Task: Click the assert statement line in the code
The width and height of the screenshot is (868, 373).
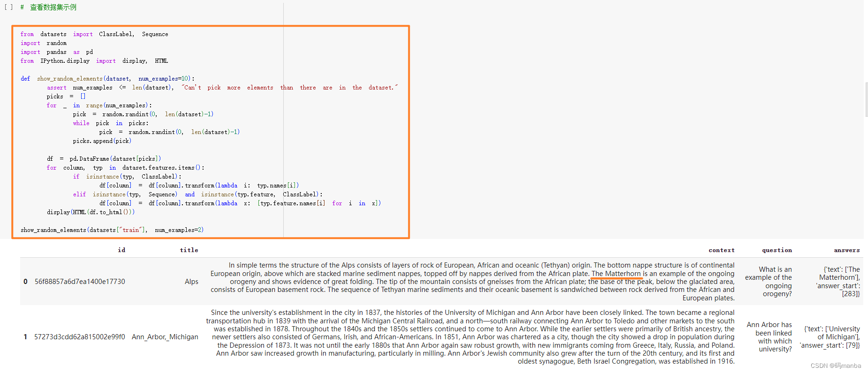Action: pos(222,88)
